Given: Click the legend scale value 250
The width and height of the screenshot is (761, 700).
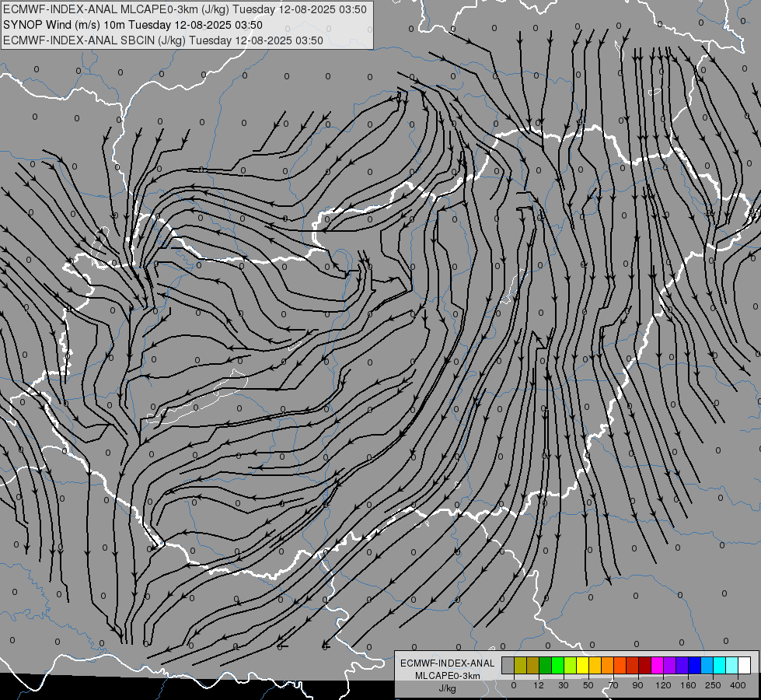Looking at the screenshot, I should (713, 685).
